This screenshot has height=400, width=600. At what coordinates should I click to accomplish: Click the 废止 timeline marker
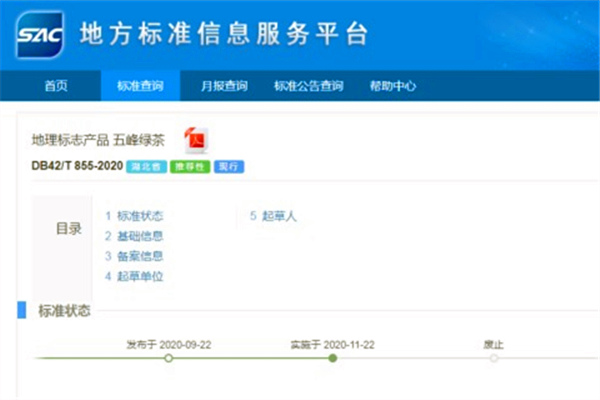pyautogui.click(x=494, y=357)
